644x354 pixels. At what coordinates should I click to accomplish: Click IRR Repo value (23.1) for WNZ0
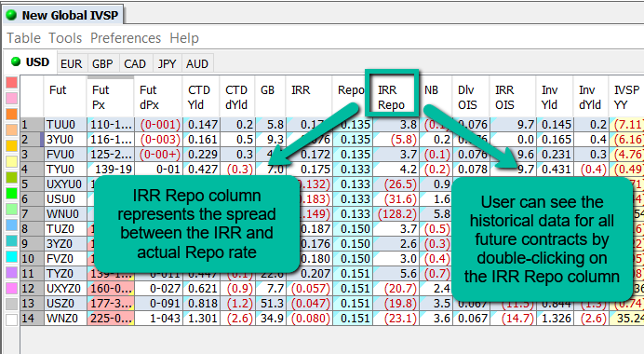pyautogui.click(x=396, y=319)
